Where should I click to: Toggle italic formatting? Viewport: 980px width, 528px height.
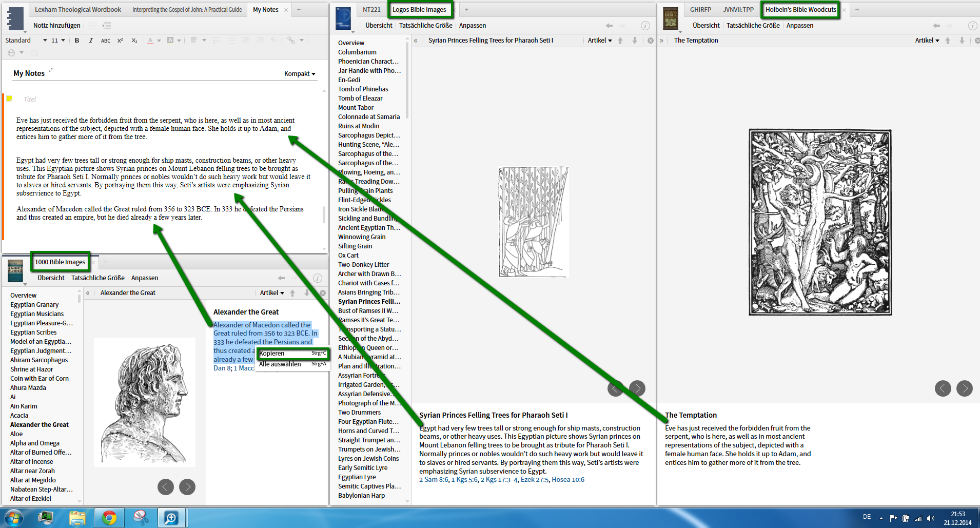[x=91, y=41]
